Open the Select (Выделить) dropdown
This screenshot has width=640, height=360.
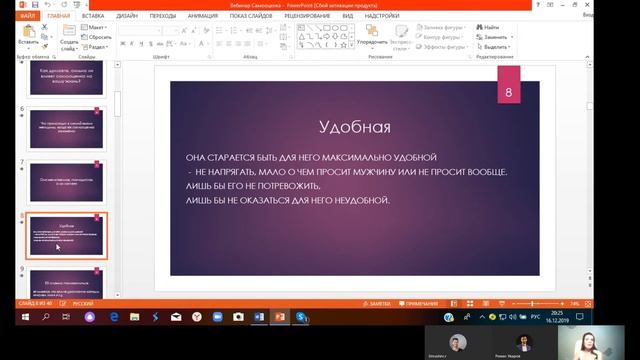click(x=494, y=47)
